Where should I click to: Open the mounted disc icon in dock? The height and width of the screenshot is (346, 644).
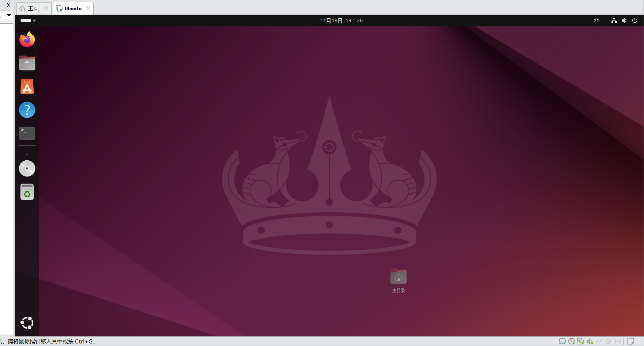(x=27, y=168)
